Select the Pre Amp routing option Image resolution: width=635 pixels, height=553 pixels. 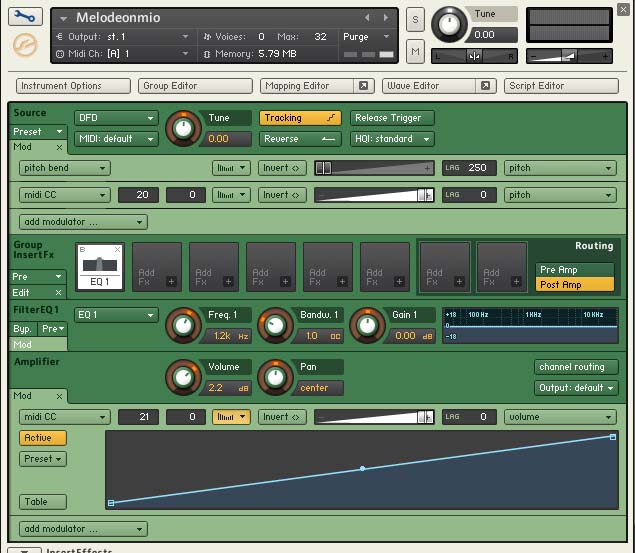[575, 270]
